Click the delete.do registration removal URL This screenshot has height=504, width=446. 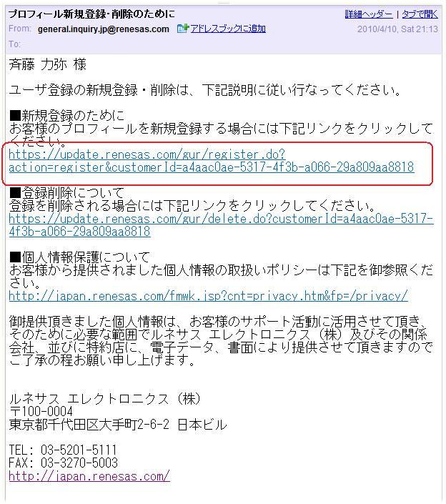[x=221, y=225]
